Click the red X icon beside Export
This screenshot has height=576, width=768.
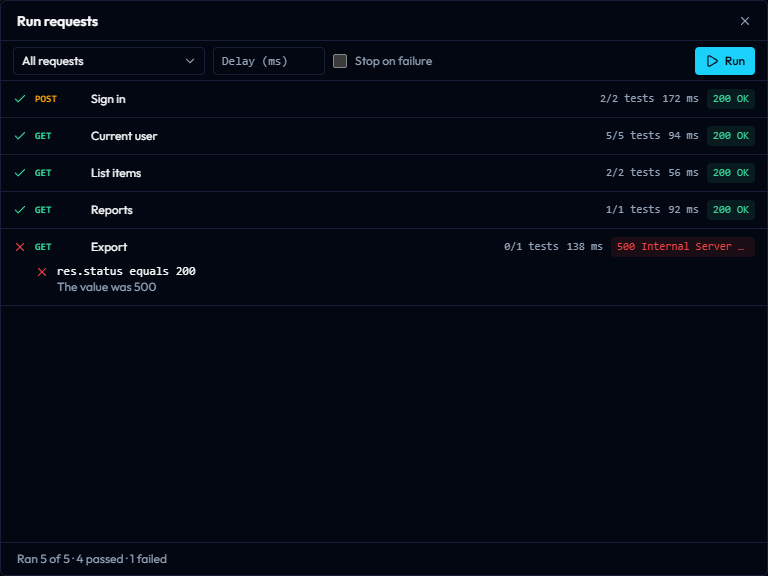[x=20, y=247]
